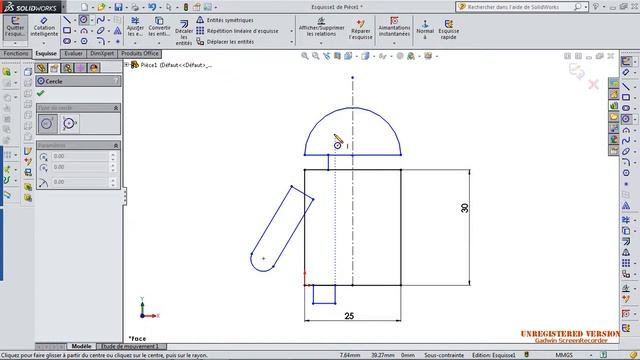
Task: Select the sketch Fillet tool
Action: click(101, 41)
